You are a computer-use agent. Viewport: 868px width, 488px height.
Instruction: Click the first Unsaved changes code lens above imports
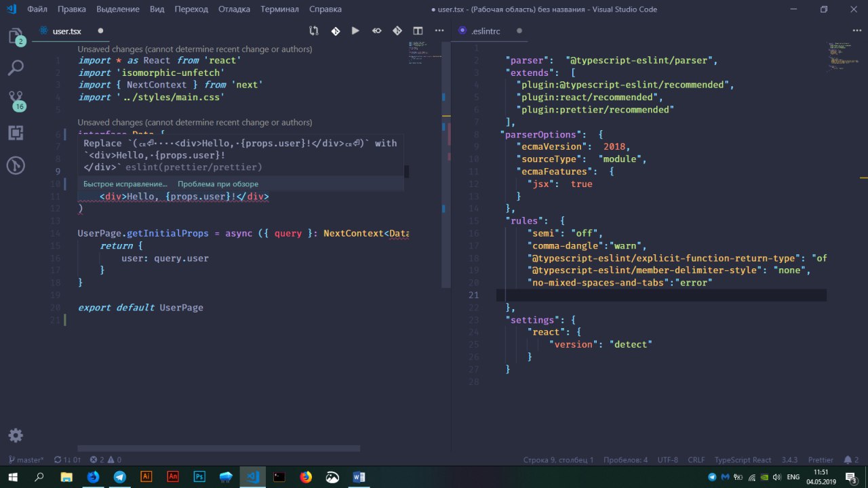[x=195, y=49]
